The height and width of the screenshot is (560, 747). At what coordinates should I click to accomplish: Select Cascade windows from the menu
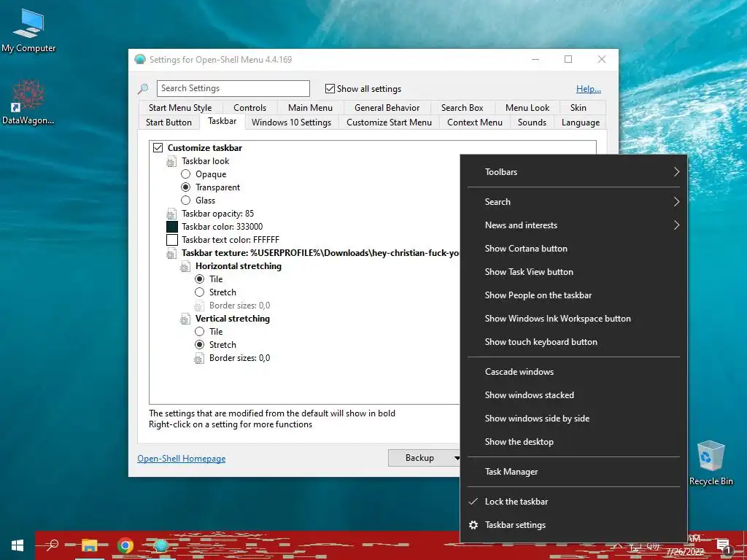573,372
